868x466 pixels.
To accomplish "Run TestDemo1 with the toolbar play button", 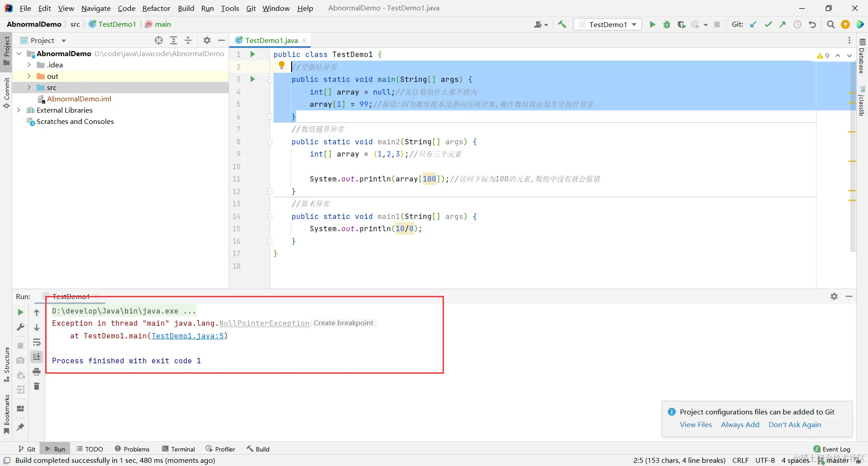I will tap(652, 24).
